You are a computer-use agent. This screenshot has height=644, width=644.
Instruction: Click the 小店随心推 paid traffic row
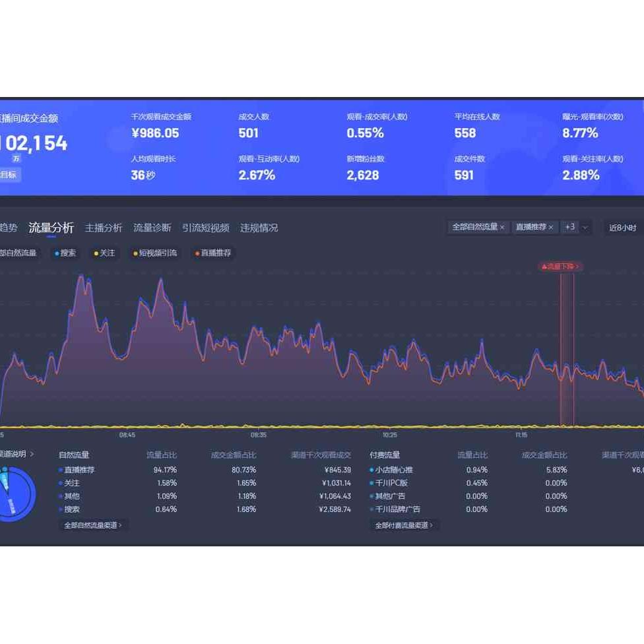394,470
